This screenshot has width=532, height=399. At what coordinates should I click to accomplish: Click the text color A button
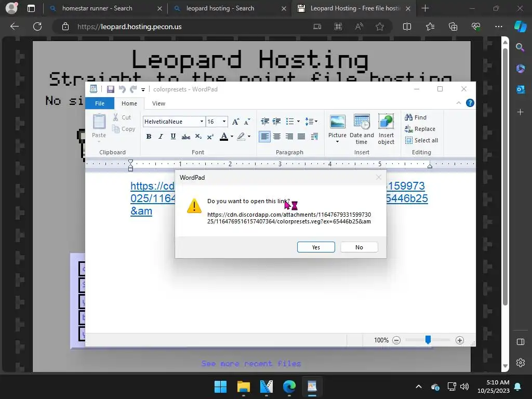224,137
